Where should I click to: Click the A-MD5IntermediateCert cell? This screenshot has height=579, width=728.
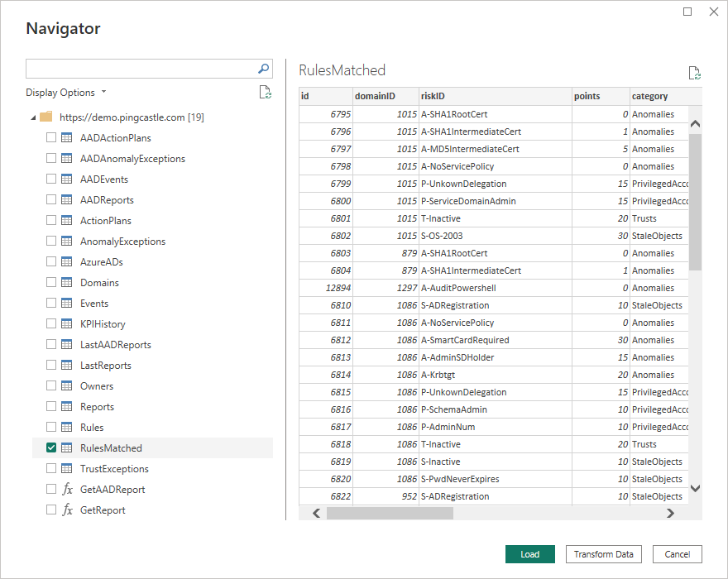(x=496, y=149)
